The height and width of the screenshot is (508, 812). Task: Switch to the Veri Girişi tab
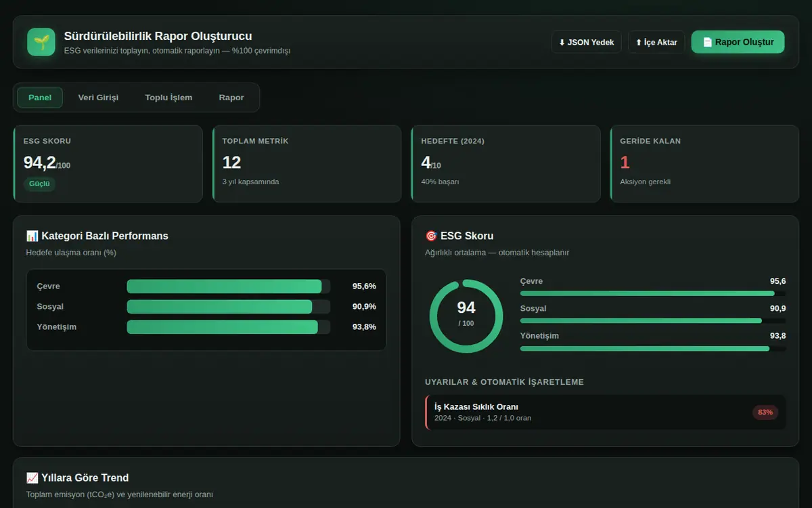pos(98,98)
